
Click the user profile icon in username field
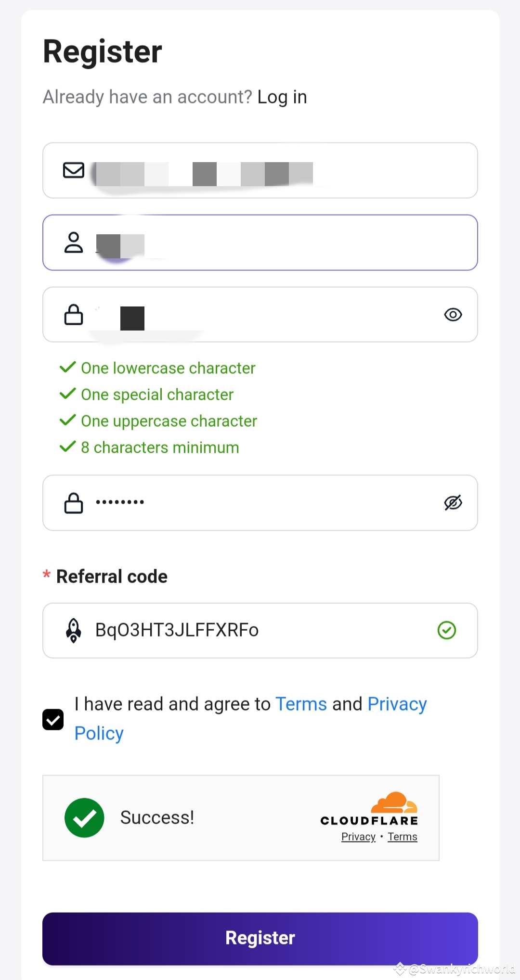[74, 242]
